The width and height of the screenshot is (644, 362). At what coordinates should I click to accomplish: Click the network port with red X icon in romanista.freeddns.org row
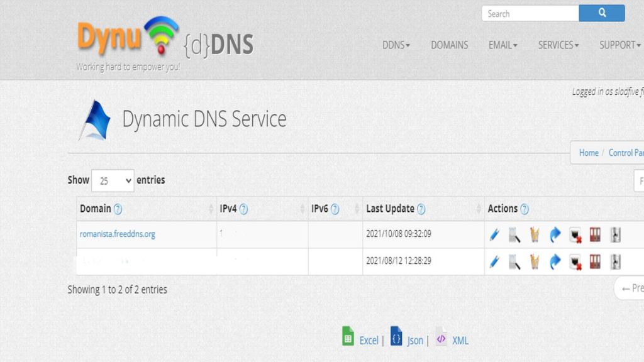tap(575, 235)
